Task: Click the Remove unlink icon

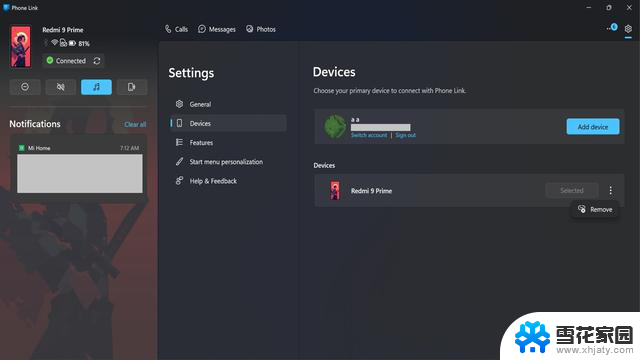Action: (x=582, y=209)
